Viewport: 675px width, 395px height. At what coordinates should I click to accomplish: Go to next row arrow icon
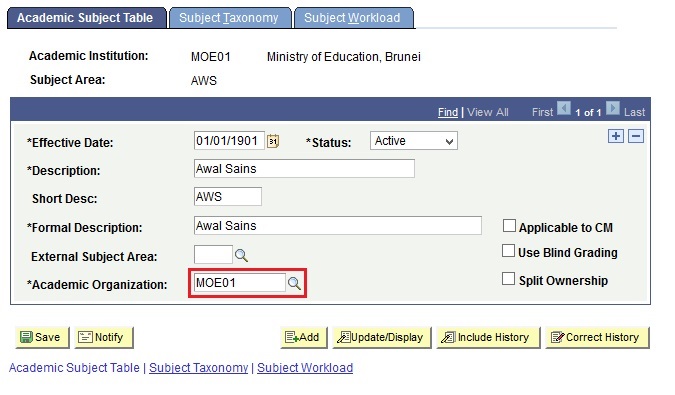(x=613, y=108)
